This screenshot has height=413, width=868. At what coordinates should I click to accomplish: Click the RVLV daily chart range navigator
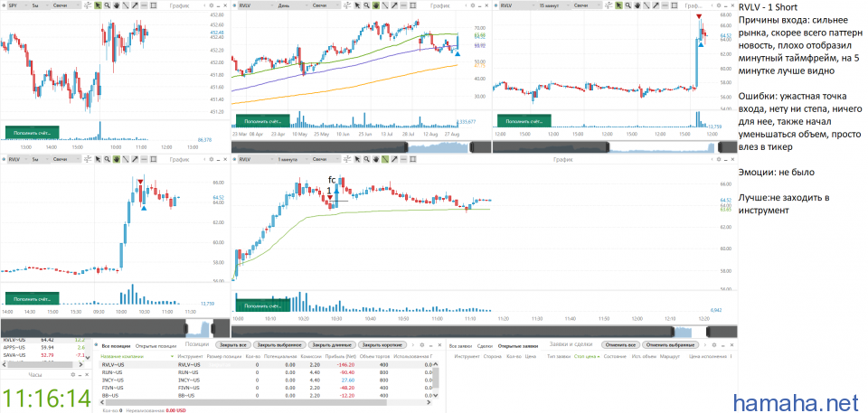[x=362, y=147]
